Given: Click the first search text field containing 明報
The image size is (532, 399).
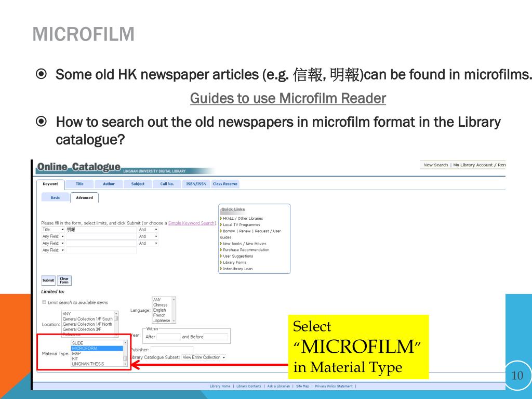Looking at the screenshot, I should point(101,230).
